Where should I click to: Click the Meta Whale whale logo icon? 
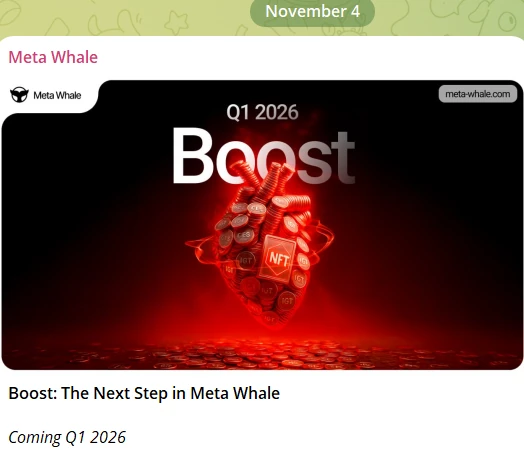19,95
